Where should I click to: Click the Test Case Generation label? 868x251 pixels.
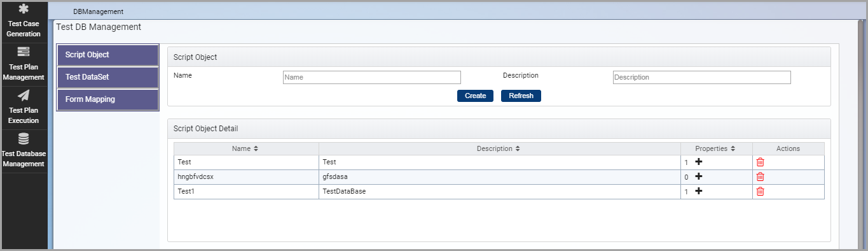coord(24,29)
